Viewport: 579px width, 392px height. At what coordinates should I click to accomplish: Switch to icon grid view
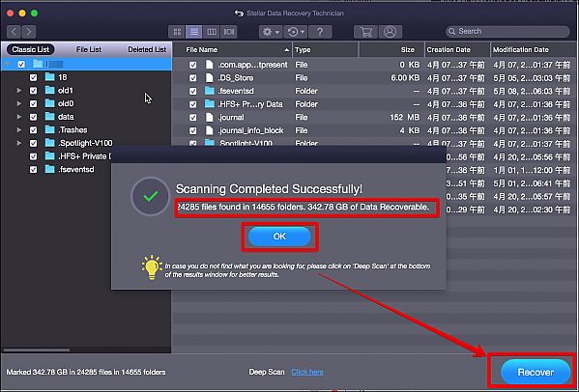tap(177, 32)
